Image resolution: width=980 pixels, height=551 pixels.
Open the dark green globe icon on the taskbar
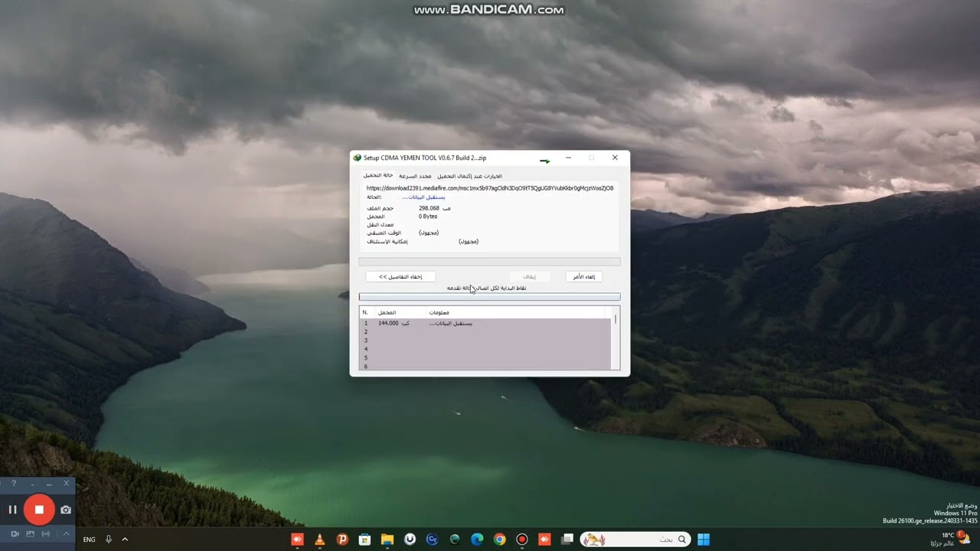click(x=455, y=540)
